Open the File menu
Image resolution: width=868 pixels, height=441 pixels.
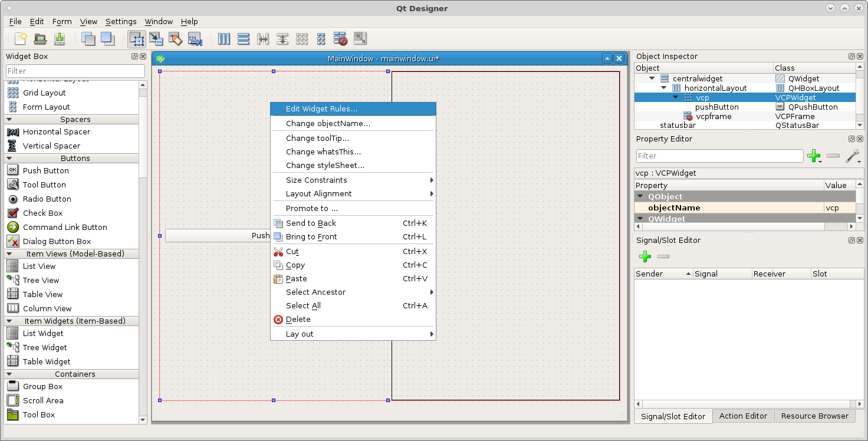15,21
